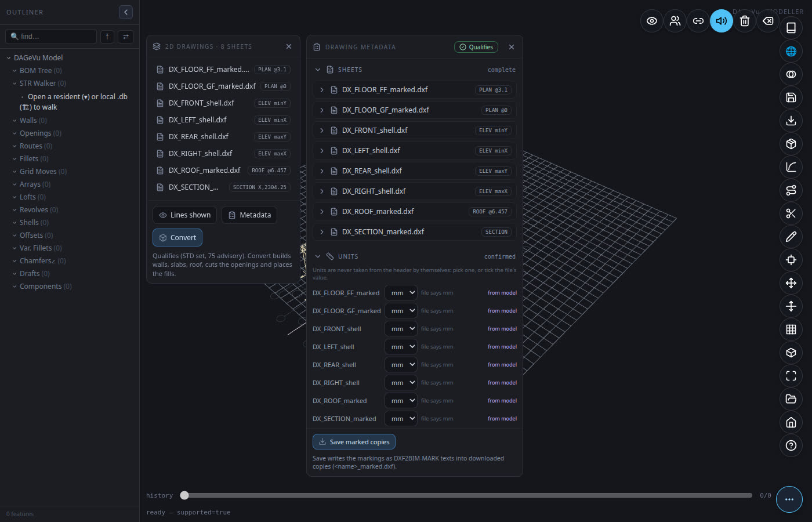
Task: Click the open folder icon
Action: coord(791,399)
